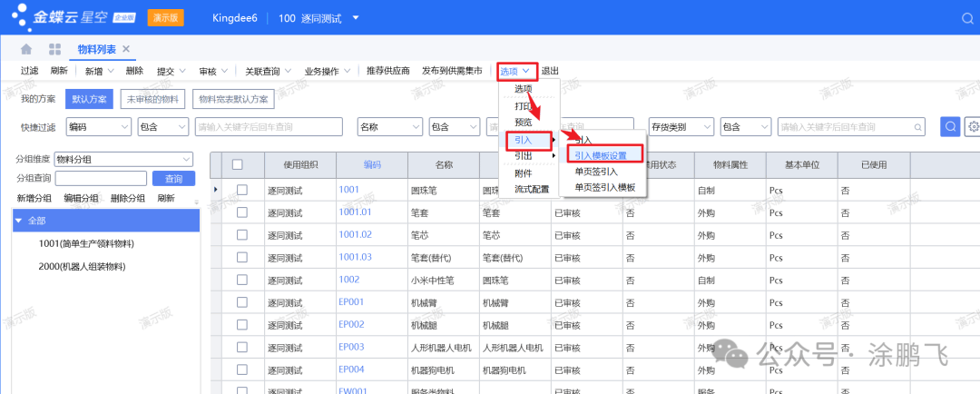Open the app grid icon
The image size is (980, 394).
54,49
